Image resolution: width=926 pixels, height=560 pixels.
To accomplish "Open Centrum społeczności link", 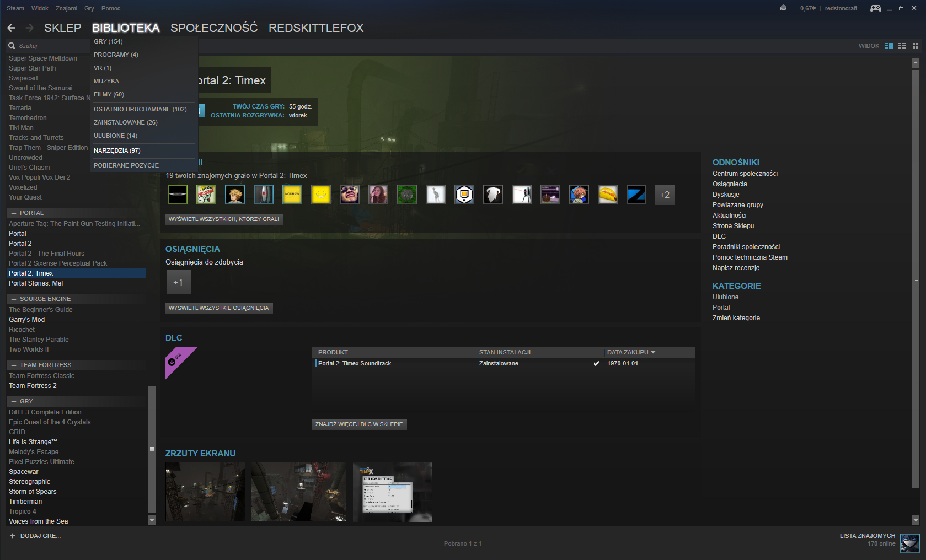I will click(745, 174).
